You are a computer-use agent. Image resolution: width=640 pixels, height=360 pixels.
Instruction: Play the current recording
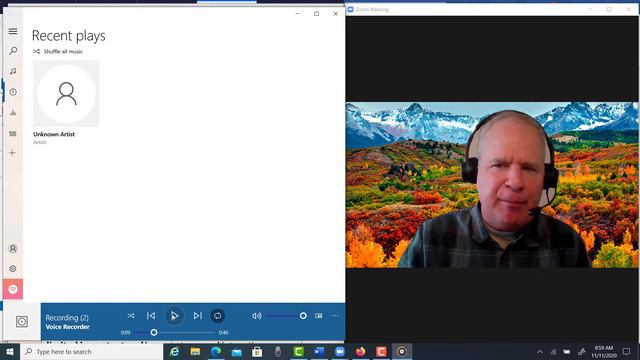click(174, 316)
